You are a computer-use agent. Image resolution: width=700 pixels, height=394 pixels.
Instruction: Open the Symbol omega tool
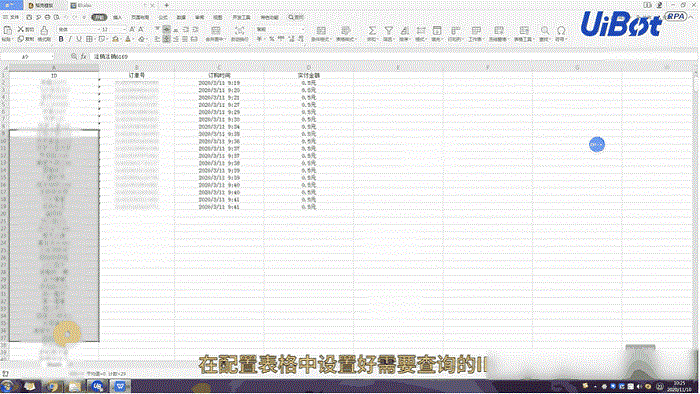(561, 30)
